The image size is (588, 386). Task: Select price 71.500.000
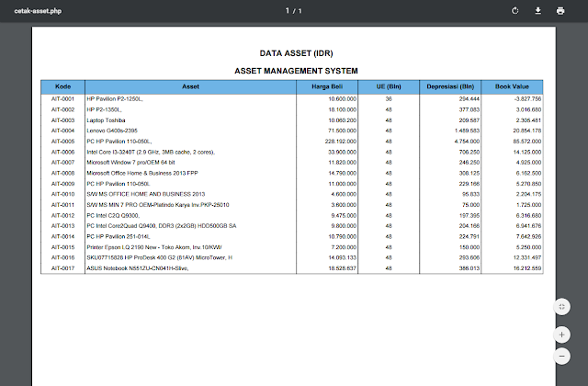click(342, 131)
